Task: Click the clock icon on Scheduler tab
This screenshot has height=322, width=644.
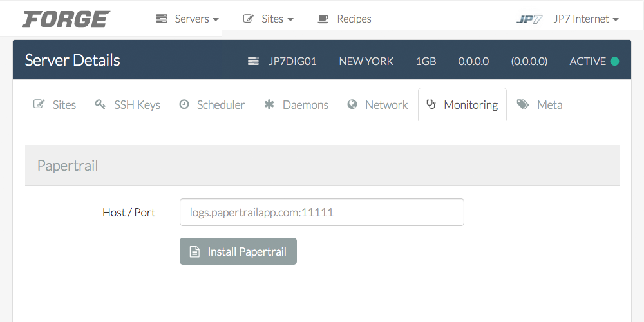Action: point(184,104)
